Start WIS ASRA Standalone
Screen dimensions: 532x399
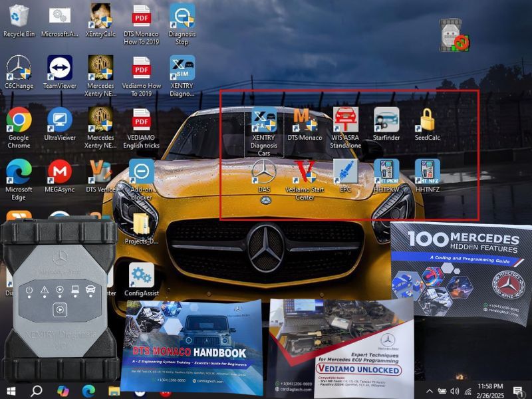(346, 122)
